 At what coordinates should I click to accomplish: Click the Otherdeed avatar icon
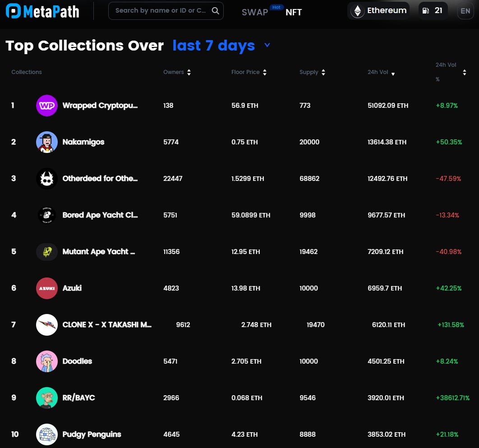[47, 179]
